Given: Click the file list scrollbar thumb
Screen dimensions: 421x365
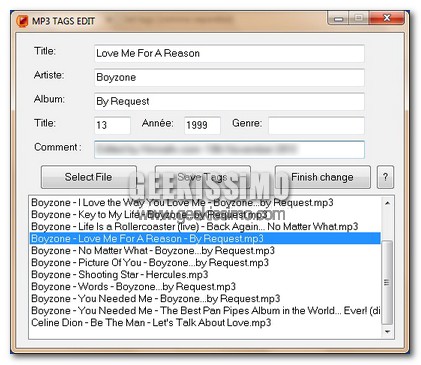Looking at the screenshot, I should (387, 282).
